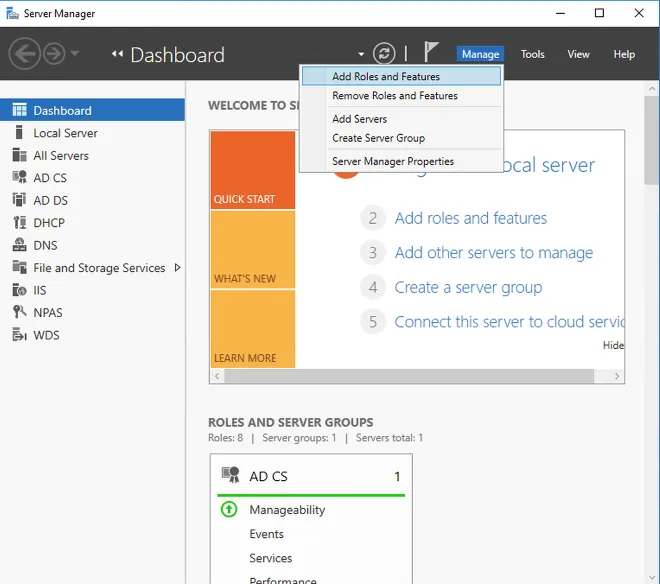Click the IIS sidebar icon
The height and width of the screenshot is (584, 660).
coord(19,290)
